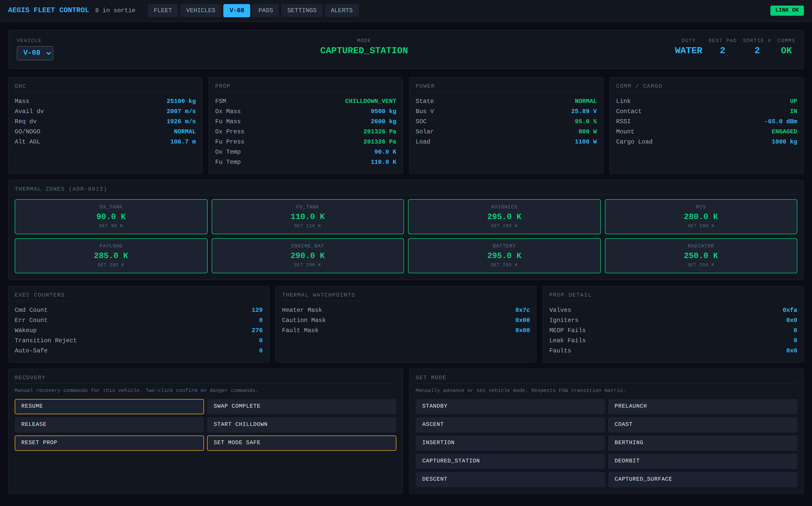Image resolution: width=812 pixels, height=506 pixels.
Task: Trigger the RESET PROP command
Action: [109, 443]
